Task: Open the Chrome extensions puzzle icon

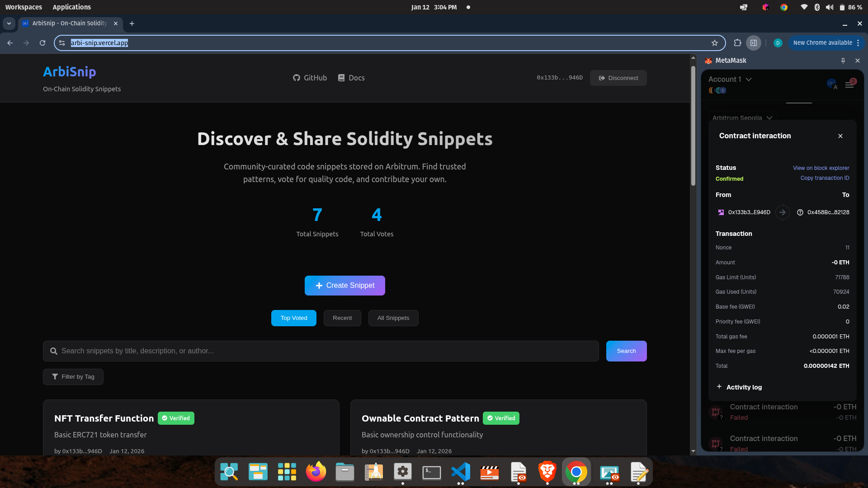Action: click(737, 43)
